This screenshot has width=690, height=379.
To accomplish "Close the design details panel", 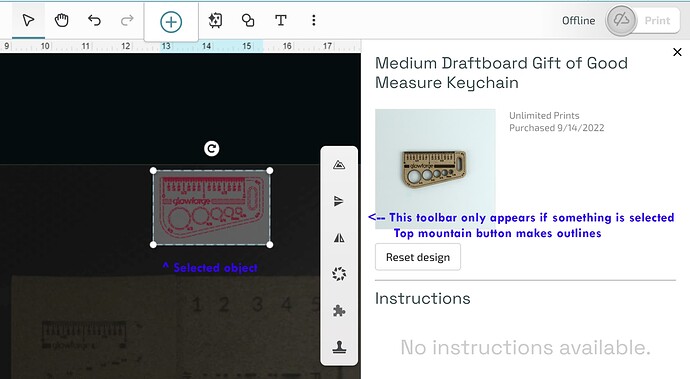I will coord(677,52).
